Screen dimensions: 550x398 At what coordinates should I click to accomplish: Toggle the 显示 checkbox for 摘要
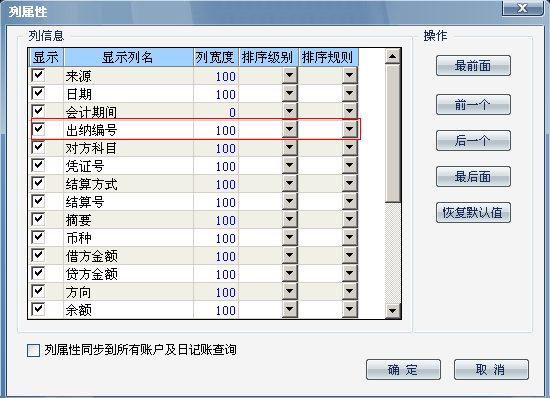click(38, 219)
